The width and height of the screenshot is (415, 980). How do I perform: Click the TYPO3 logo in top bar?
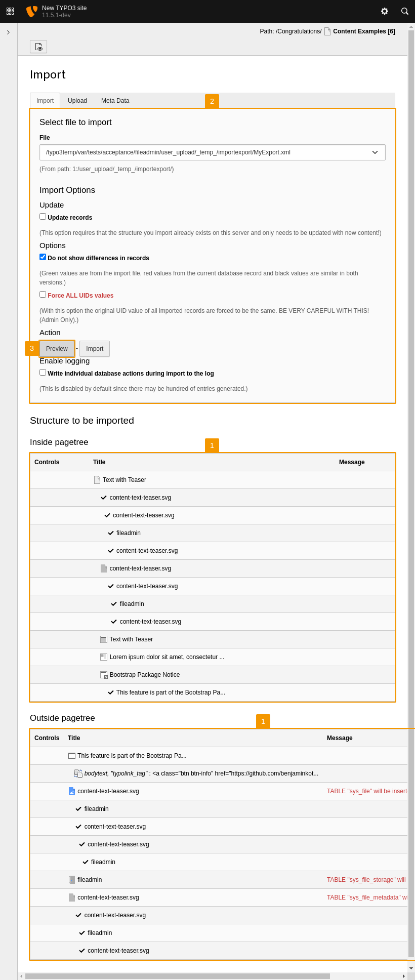pos(32,11)
